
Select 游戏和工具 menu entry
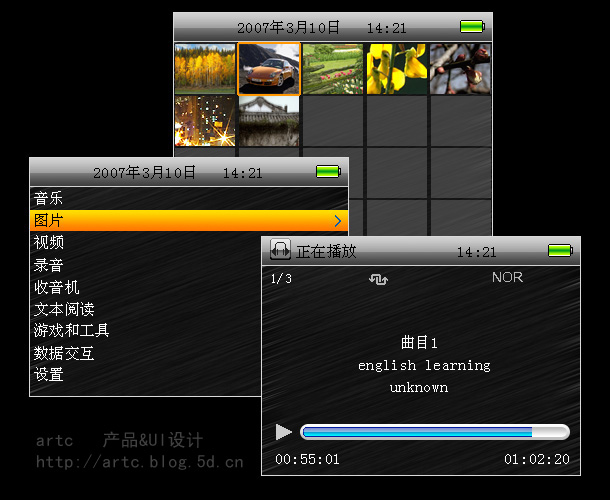(145, 331)
